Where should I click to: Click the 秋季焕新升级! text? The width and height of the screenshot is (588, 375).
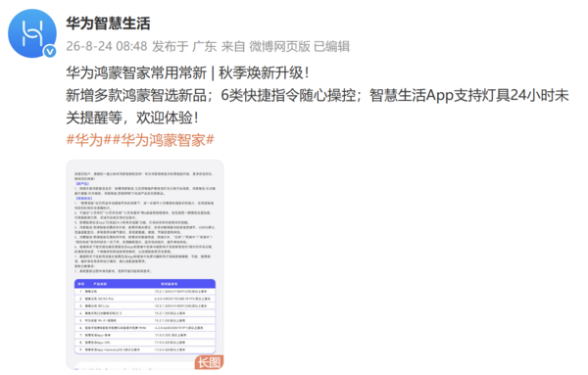click(x=264, y=72)
